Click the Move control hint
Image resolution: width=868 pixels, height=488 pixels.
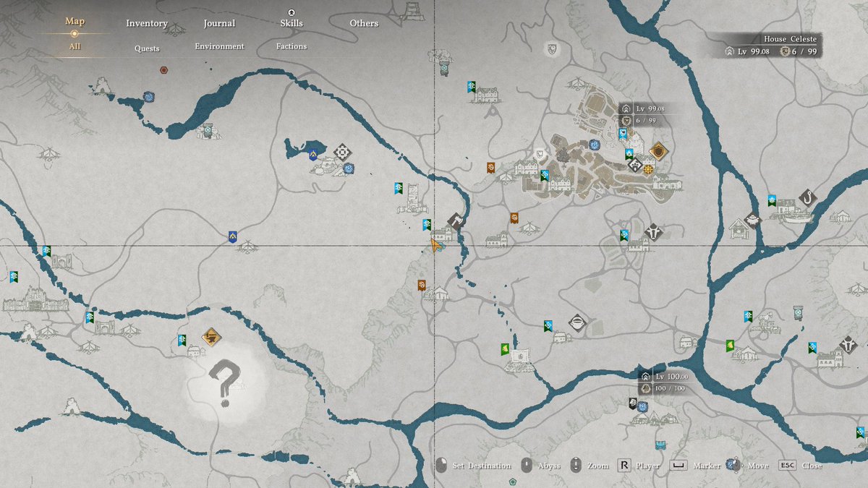[748, 466]
